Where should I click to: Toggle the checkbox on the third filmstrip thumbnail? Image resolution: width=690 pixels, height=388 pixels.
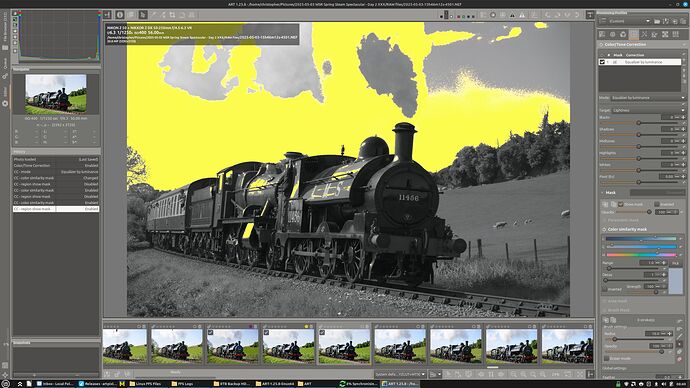(x=210, y=333)
